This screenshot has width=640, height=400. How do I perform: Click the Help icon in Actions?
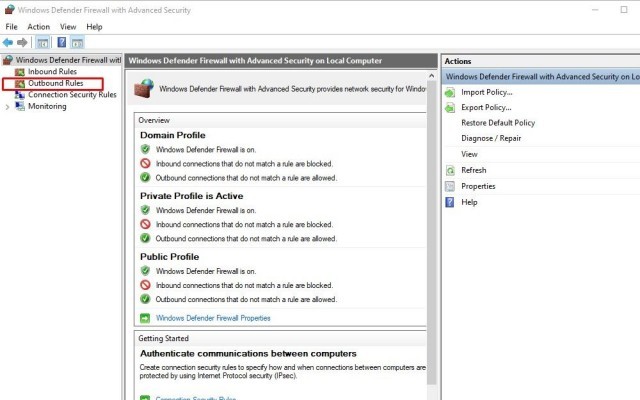click(450, 202)
